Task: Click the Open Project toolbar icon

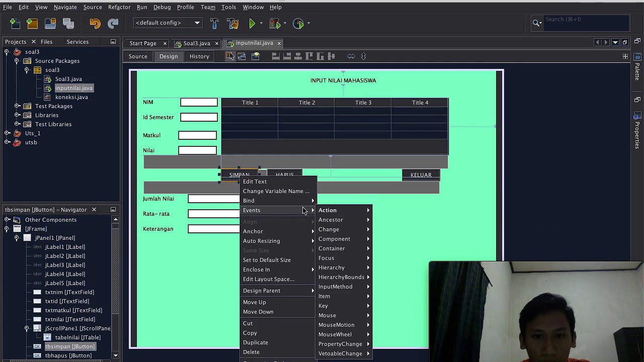Action: coord(50,23)
